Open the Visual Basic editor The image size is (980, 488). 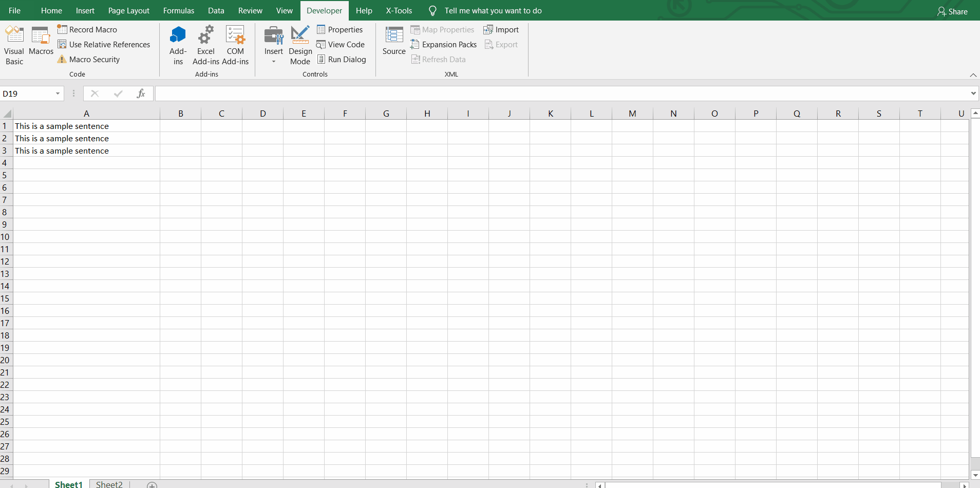(14, 44)
